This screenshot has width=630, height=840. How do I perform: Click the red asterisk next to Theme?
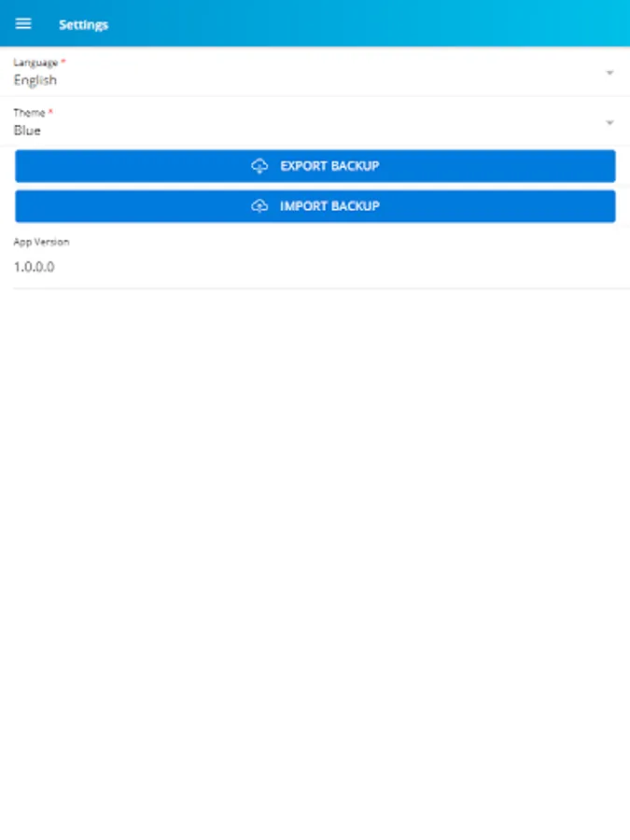51,111
